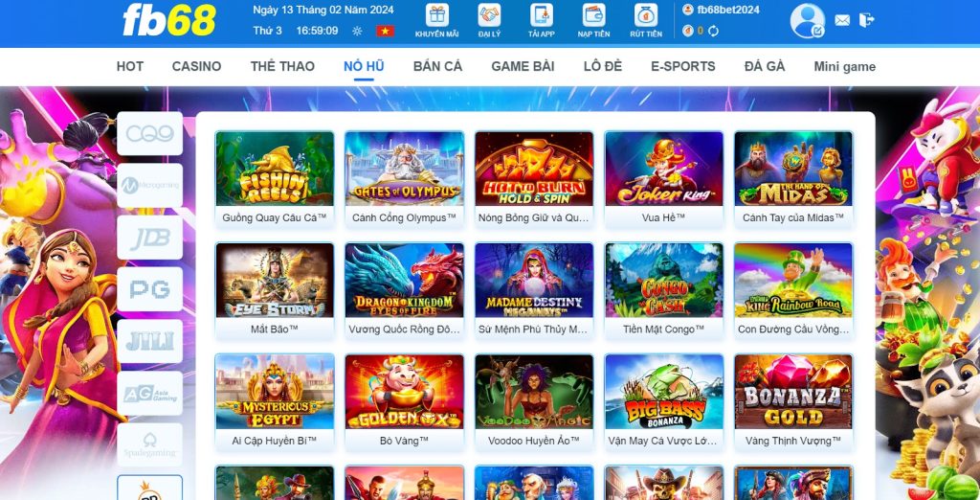The image size is (980, 500).
Task: Toggle the sun theme icon
Action: point(358,31)
